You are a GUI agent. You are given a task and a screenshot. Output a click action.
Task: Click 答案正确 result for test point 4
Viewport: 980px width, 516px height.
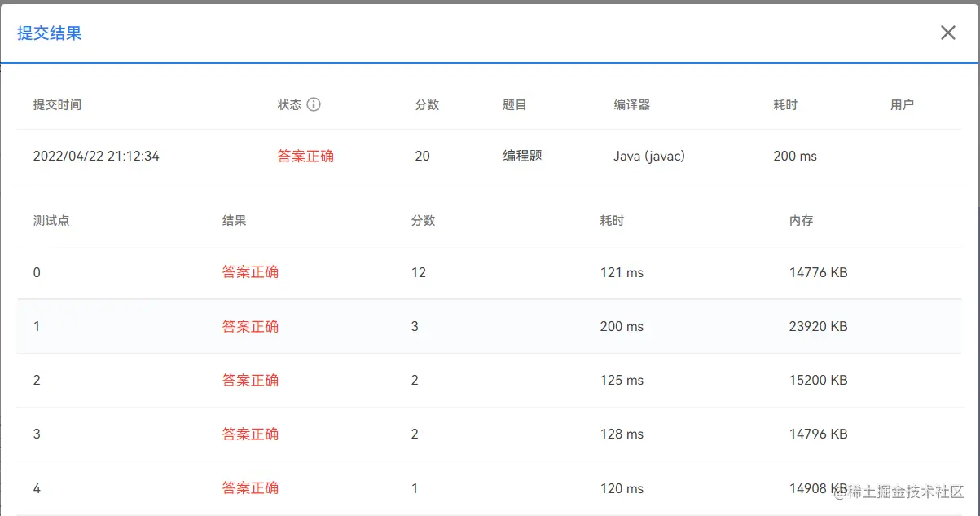(250, 488)
